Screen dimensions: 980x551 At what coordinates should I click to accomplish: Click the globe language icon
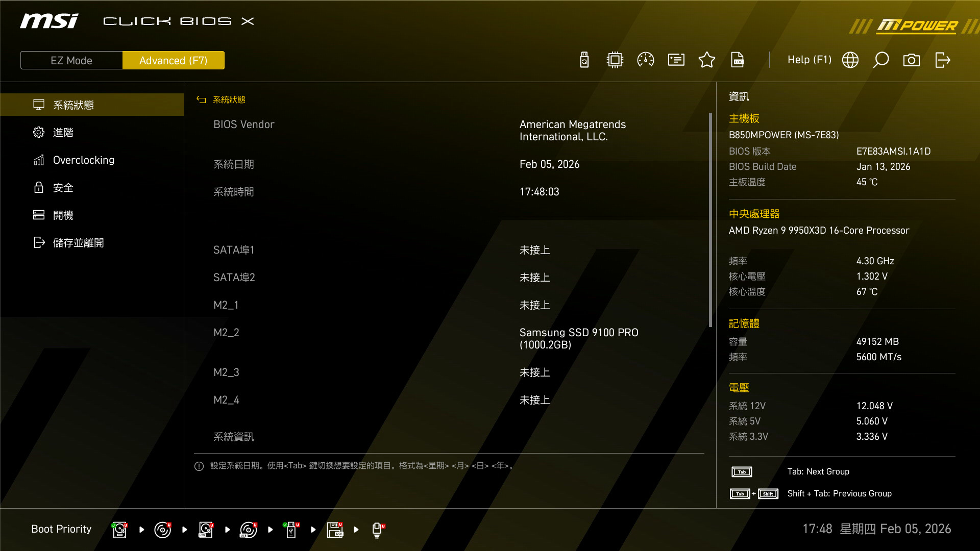point(850,60)
